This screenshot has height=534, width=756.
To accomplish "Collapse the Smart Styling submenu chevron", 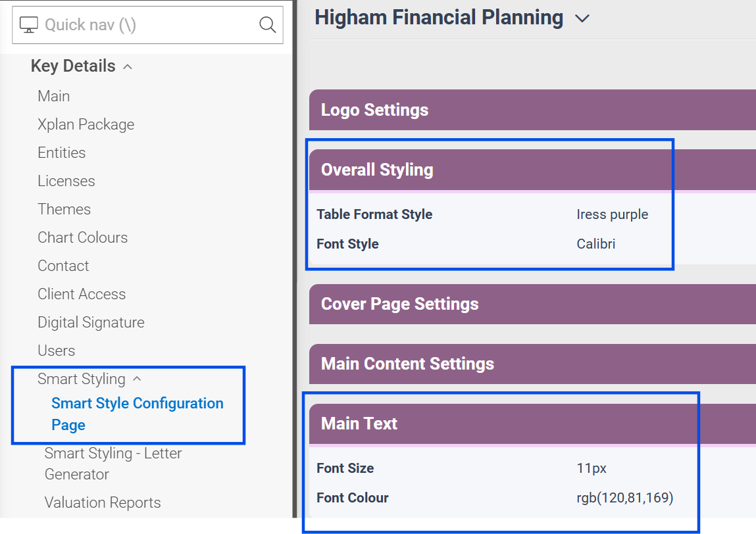I will pyautogui.click(x=137, y=379).
